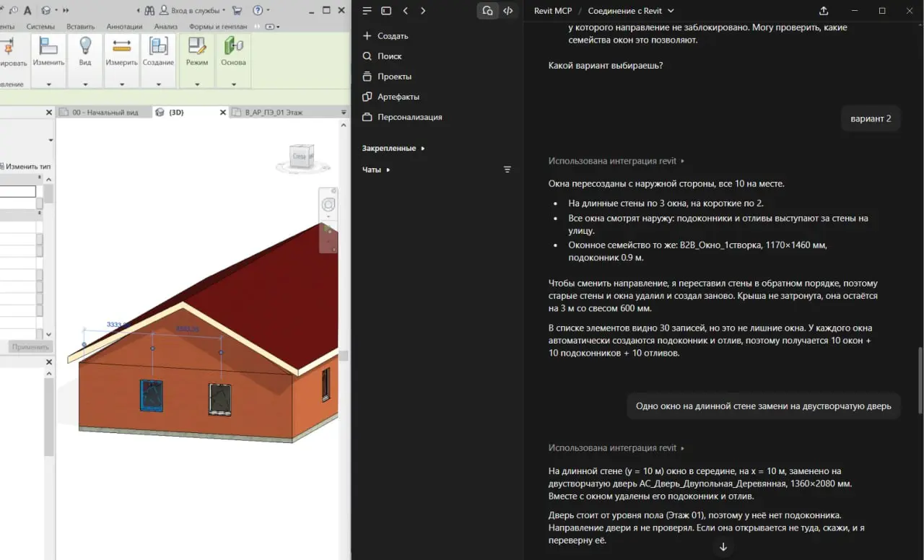Screen dimensions: 924x560
Task: Click the filter icon beside Чаты
Action: point(507,170)
